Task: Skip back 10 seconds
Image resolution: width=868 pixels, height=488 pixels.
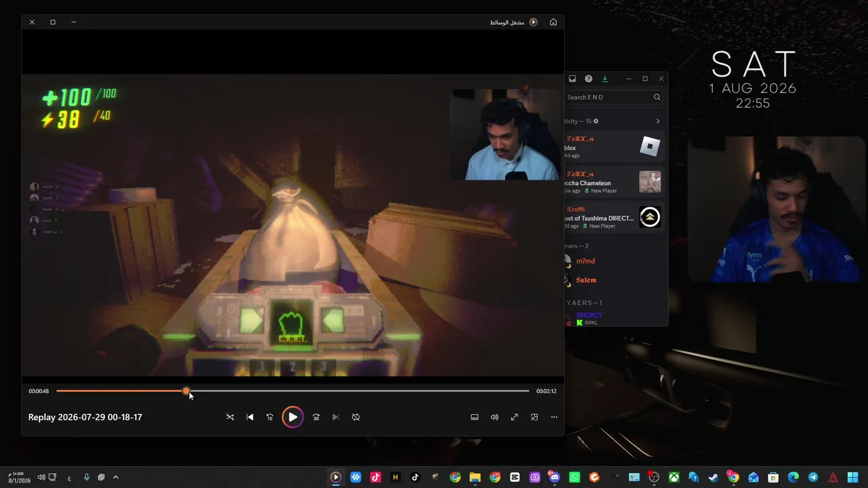Action: click(x=270, y=417)
